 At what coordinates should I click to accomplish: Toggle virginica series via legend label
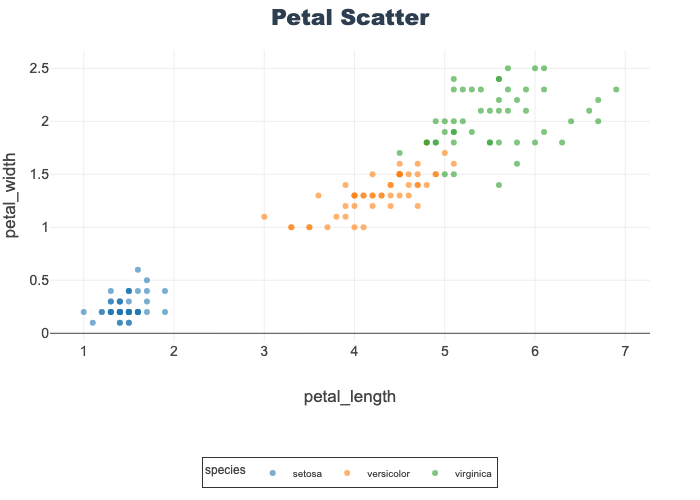click(x=472, y=473)
